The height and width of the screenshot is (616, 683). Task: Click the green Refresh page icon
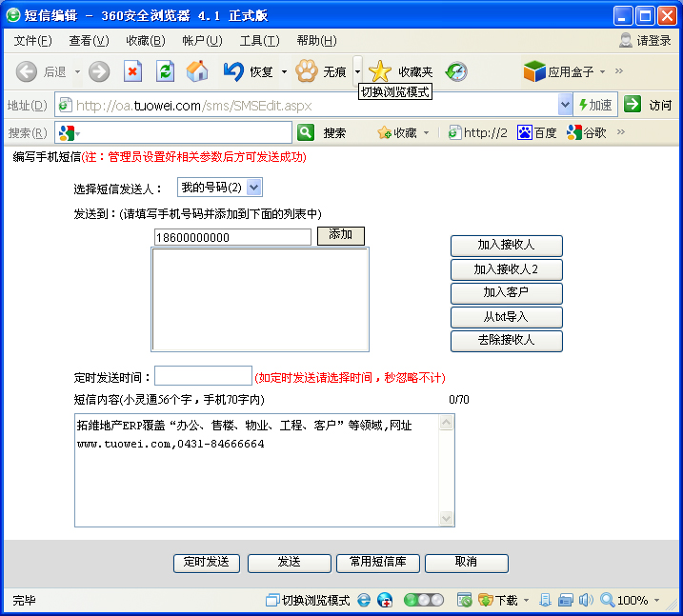tap(165, 71)
